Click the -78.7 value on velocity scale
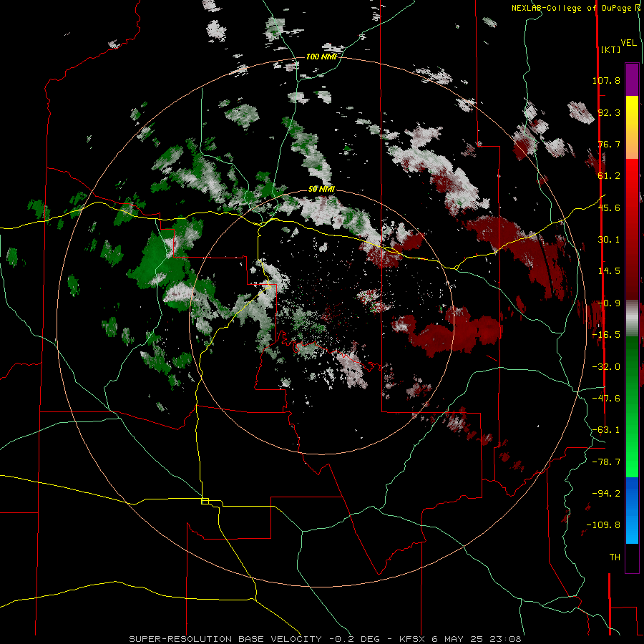The height and width of the screenshot is (644, 644). point(606,462)
